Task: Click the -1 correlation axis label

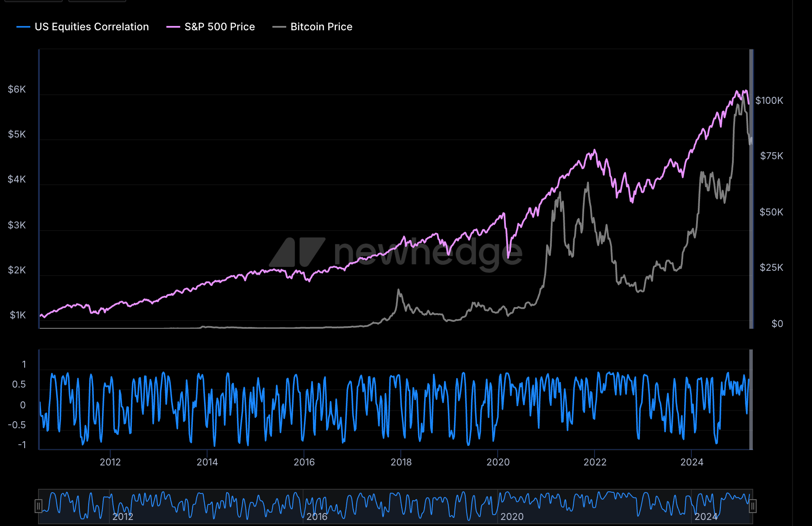Action: coord(22,445)
